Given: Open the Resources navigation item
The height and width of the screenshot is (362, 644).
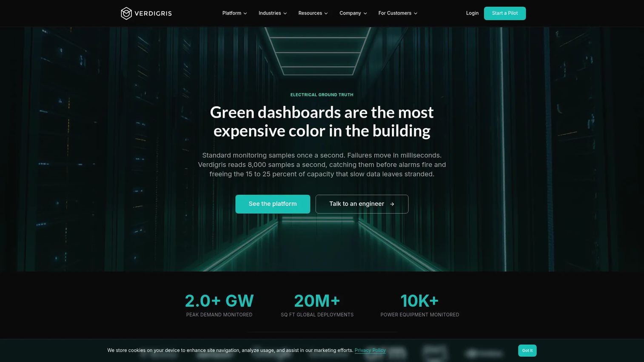Looking at the screenshot, I should [x=313, y=13].
